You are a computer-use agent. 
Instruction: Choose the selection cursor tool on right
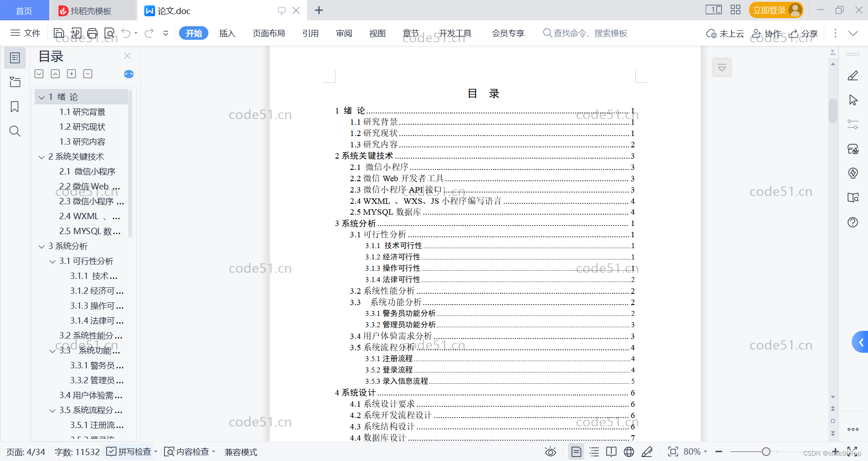point(853,100)
